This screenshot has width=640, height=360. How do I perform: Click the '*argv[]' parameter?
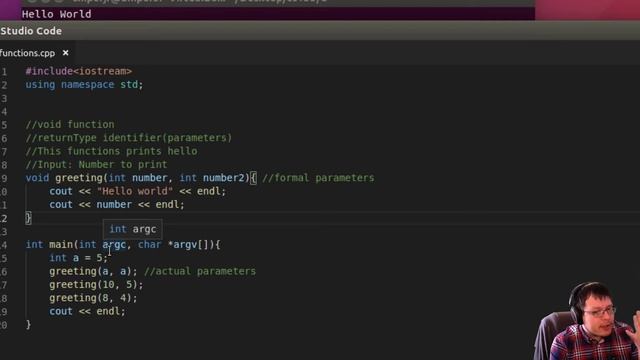coord(191,244)
